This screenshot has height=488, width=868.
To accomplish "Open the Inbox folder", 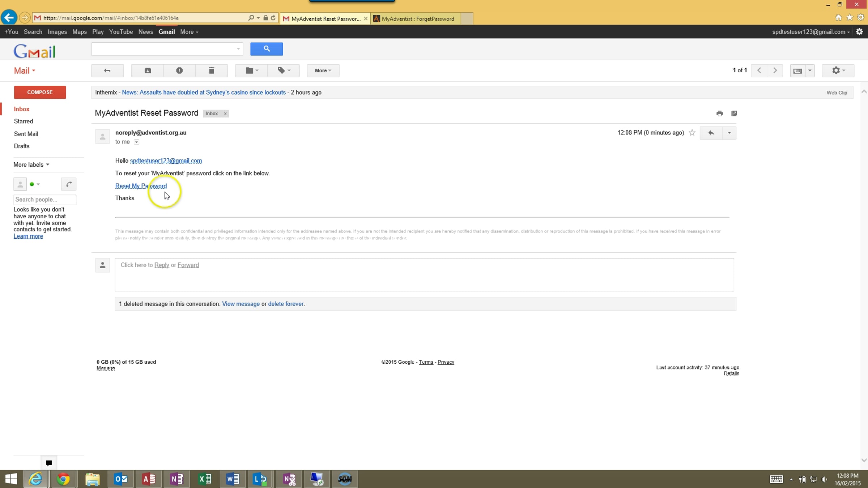I will coord(22,109).
